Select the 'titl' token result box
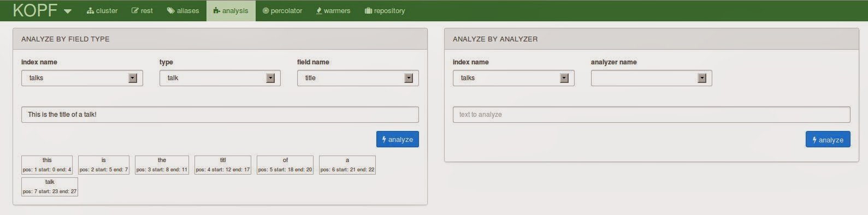Image resolution: width=868 pixels, height=215 pixels. [x=223, y=165]
